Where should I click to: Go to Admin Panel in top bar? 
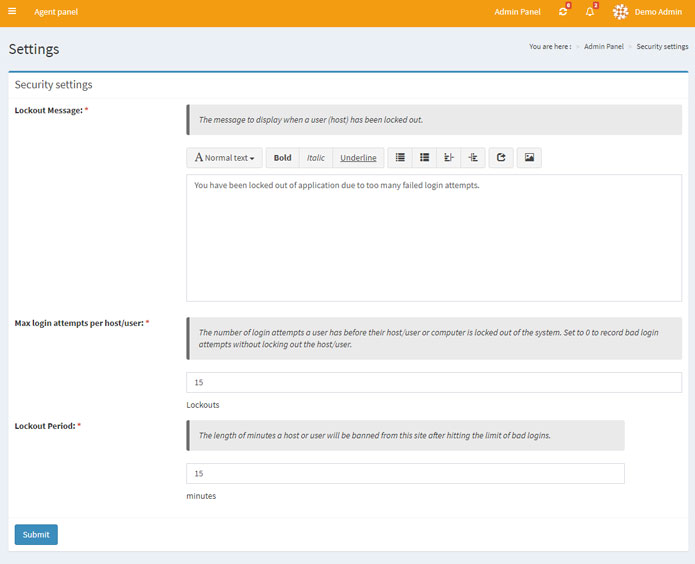coord(517,12)
